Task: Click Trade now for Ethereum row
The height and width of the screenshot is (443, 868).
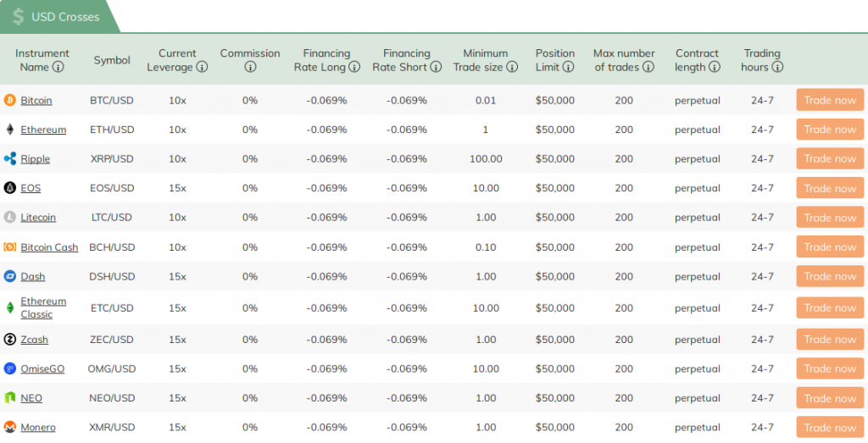Action: point(830,130)
